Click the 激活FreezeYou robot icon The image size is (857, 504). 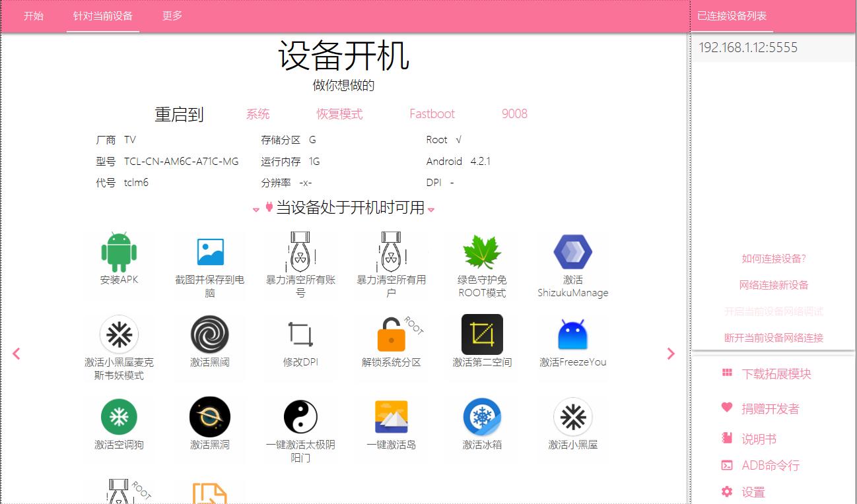(572, 335)
